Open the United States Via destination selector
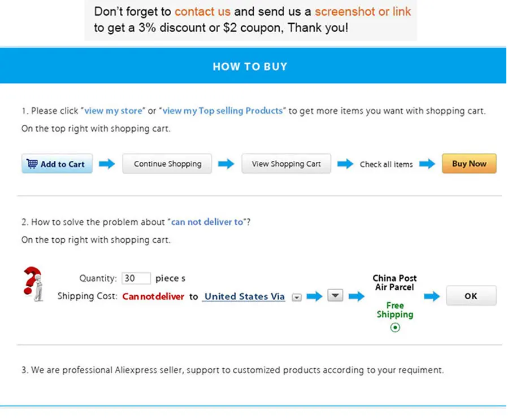 245,296
